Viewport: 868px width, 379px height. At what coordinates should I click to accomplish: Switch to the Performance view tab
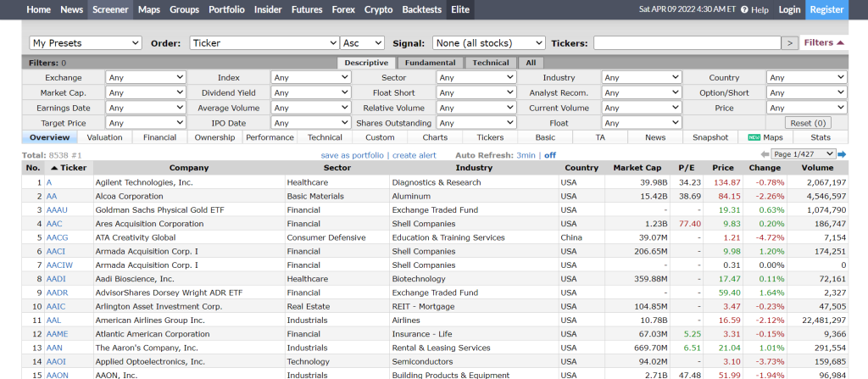270,137
